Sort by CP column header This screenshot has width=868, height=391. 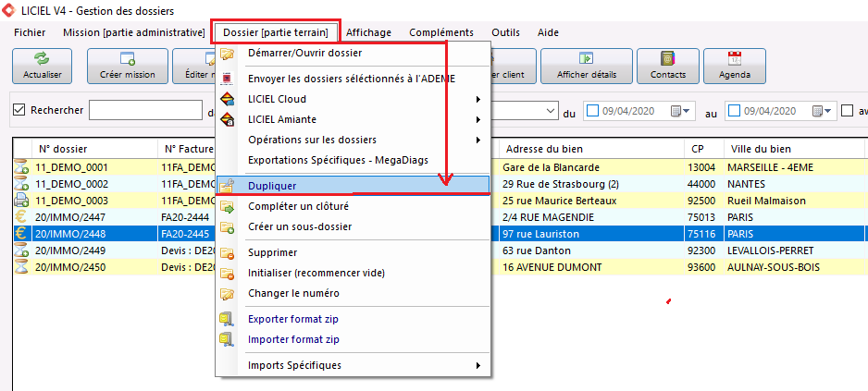point(705,149)
